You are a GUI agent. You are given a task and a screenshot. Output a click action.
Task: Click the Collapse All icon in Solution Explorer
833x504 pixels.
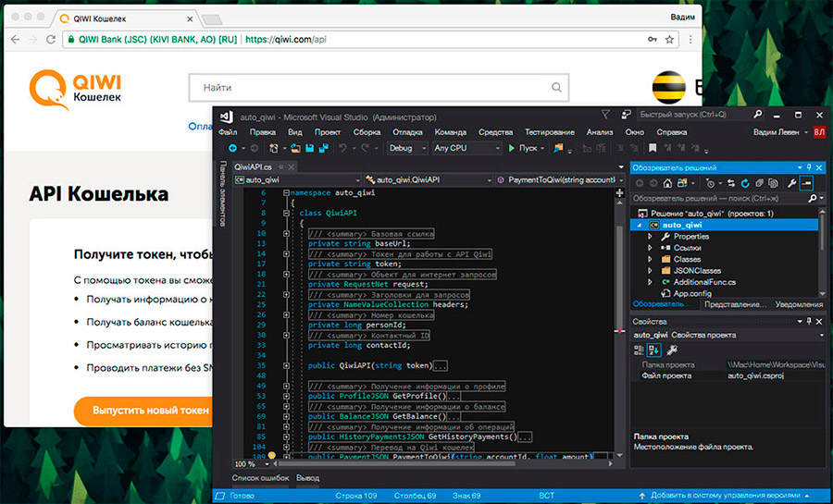click(x=759, y=183)
